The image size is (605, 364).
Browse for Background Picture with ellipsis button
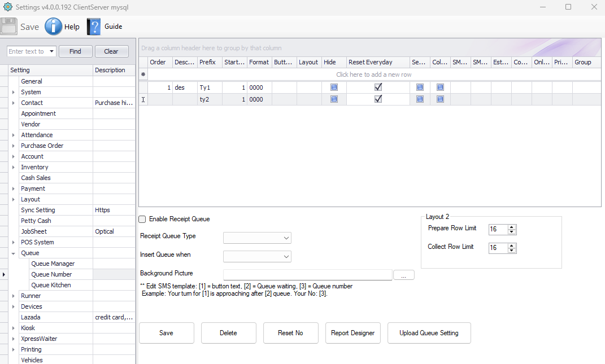point(403,275)
